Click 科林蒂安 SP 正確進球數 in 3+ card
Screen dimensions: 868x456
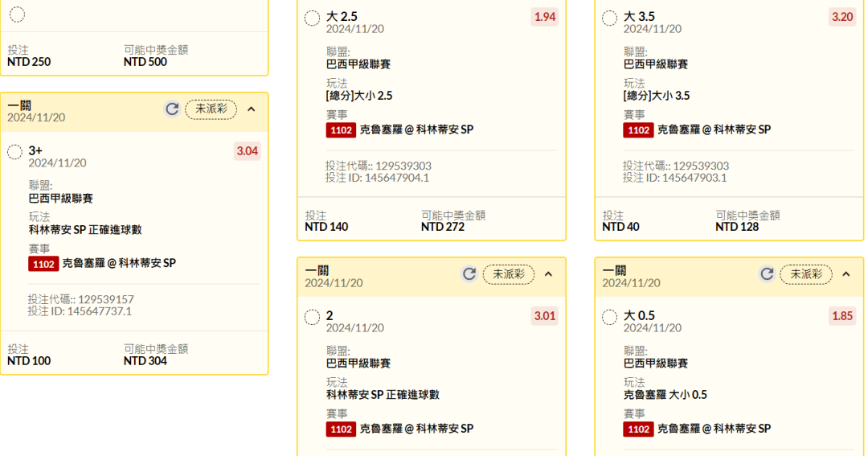(x=85, y=230)
